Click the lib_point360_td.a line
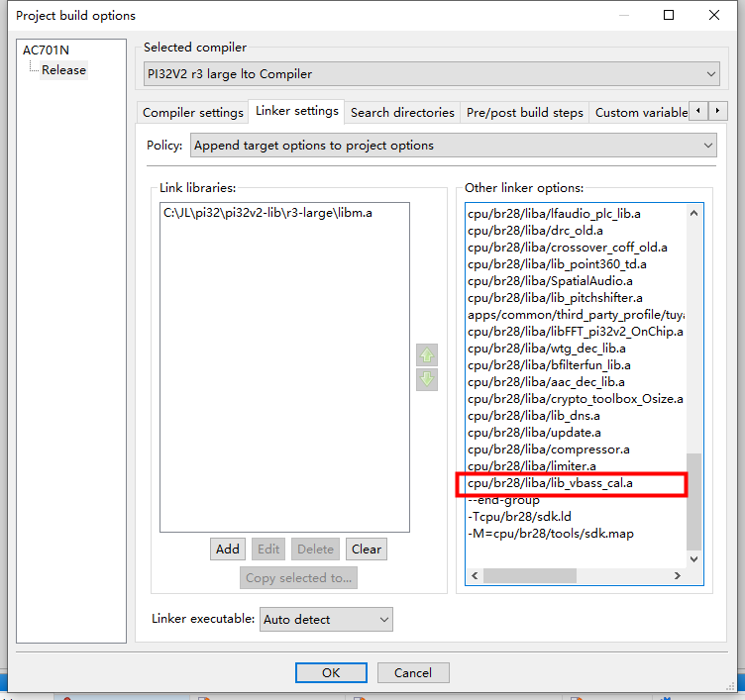Image resolution: width=745 pixels, height=700 pixels. click(557, 264)
